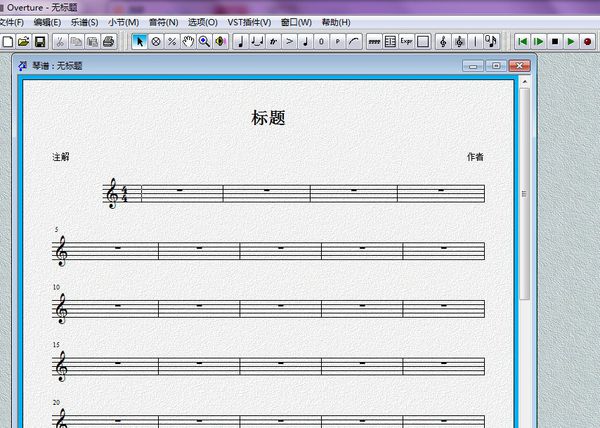
Task: Select the eraser tool in toolbar
Action: tap(156, 41)
